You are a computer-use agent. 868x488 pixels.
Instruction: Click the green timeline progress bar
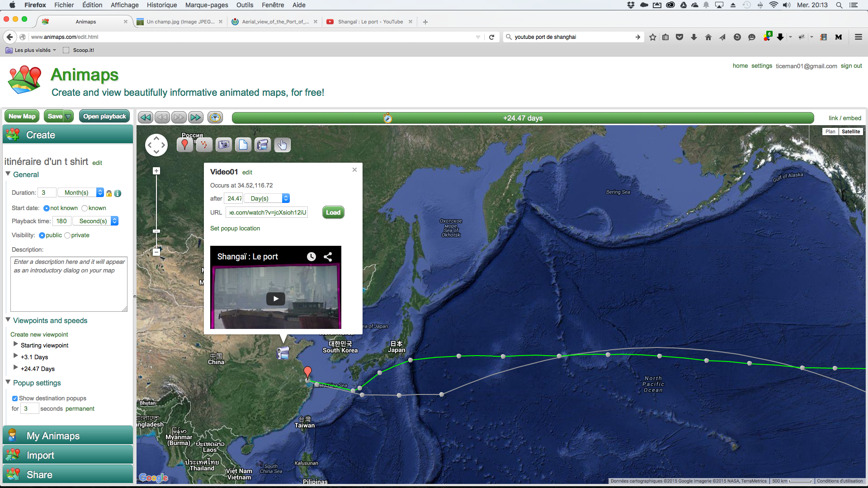pyautogui.click(x=523, y=118)
